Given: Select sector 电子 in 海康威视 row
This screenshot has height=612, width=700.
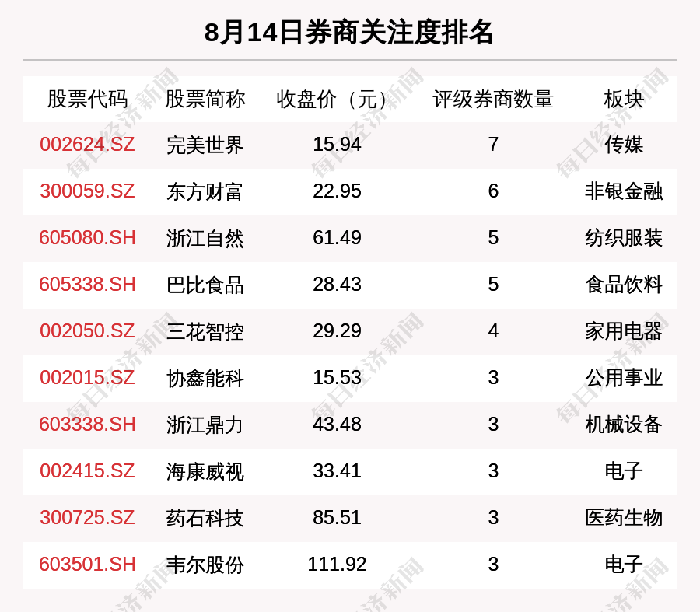Looking at the screenshot, I should pyautogui.click(x=624, y=471).
